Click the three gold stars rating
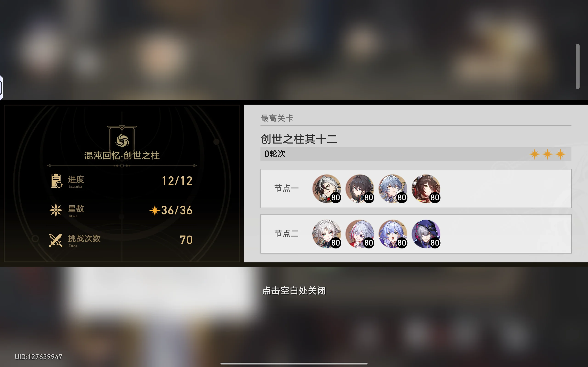 tap(547, 154)
